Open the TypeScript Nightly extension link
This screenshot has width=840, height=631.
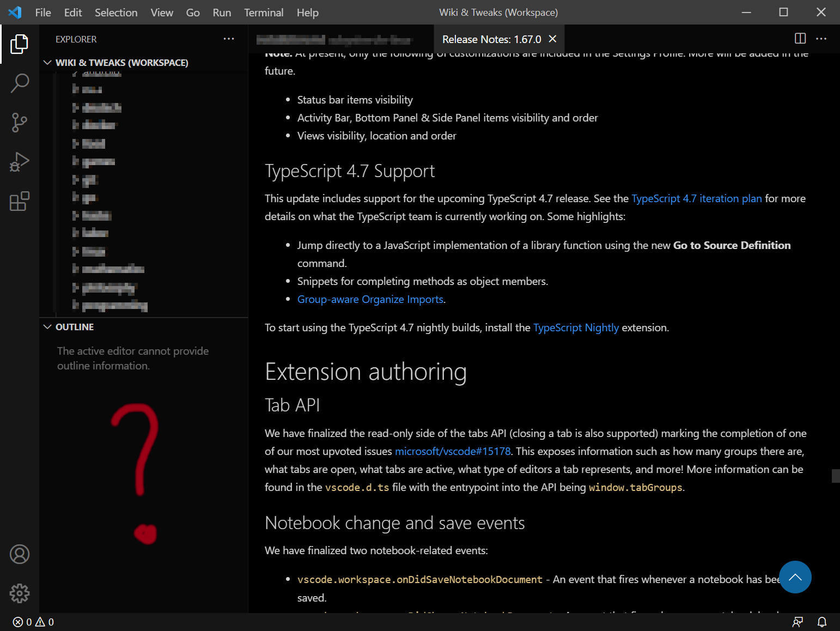pyautogui.click(x=576, y=327)
